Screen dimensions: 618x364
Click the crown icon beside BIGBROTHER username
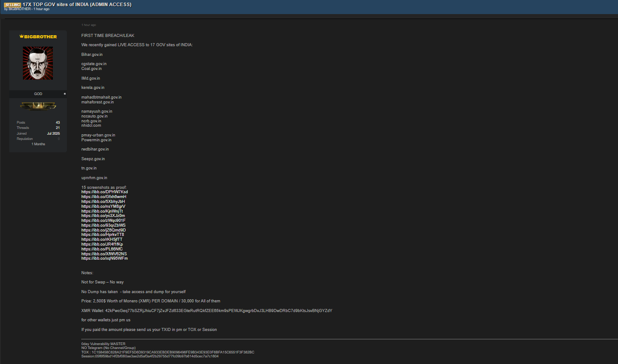[21, 37]
